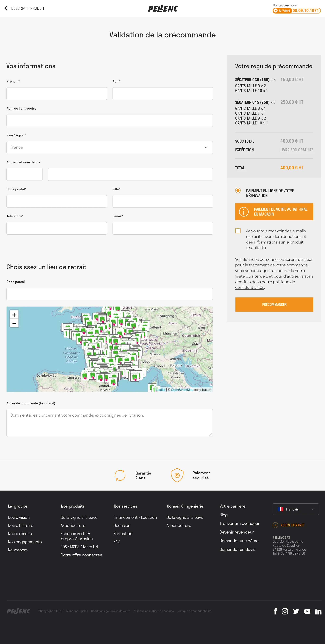This screenshot has width=325, height=644.
Task: Click the Précommander button
Action: 274,305
